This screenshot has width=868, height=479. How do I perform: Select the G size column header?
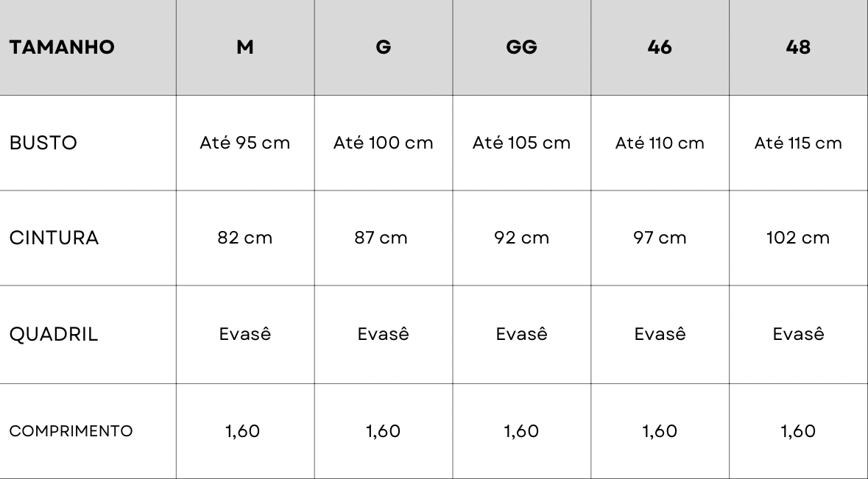click(384, 48)
